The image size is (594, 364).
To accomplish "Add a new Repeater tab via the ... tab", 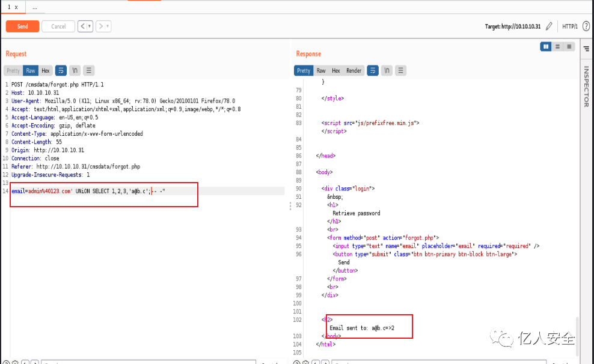I will [34, 7].
